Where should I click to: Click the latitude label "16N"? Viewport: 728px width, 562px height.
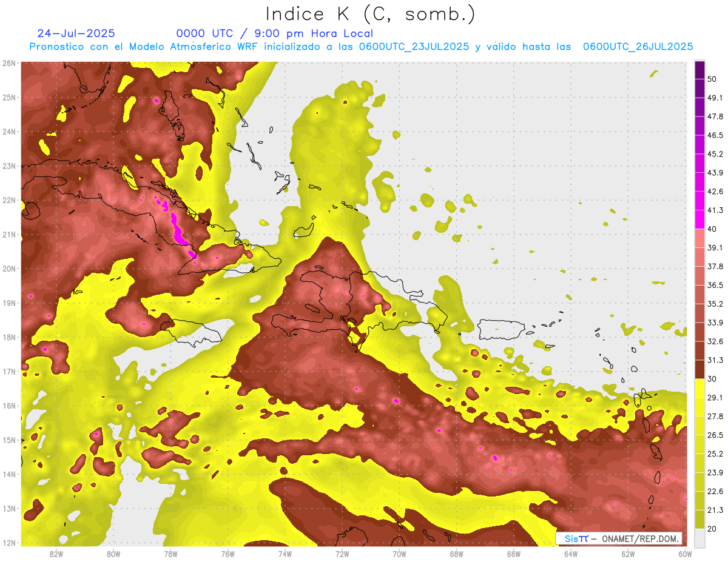[9, 406]
